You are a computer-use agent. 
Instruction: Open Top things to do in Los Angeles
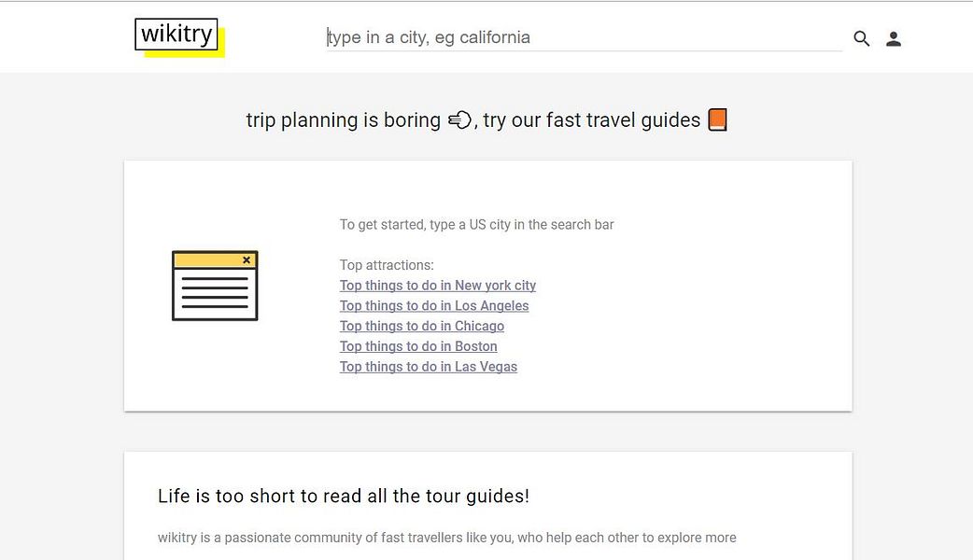pos(434,306)
